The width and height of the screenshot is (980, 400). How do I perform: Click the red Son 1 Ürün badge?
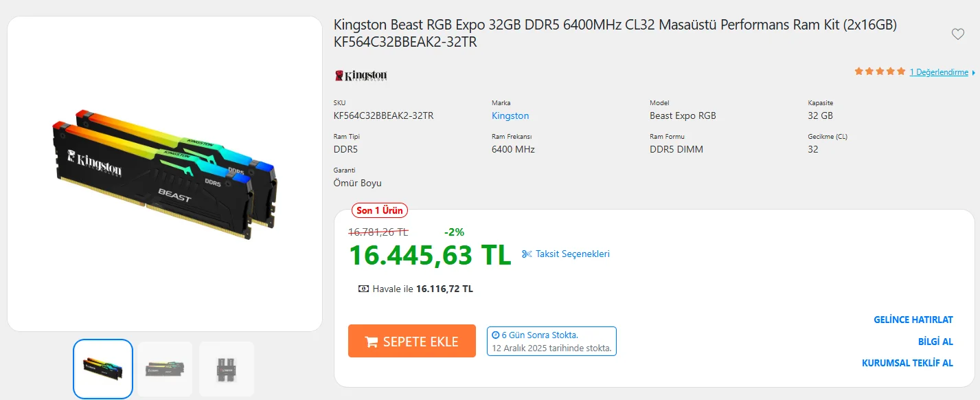(x=379, y=210)
